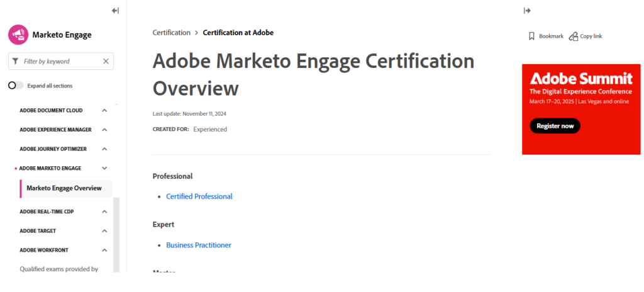The image size is (644, 292).
Task: Click the Adobe Summit banner title
Action: click(x=580, y=78)
